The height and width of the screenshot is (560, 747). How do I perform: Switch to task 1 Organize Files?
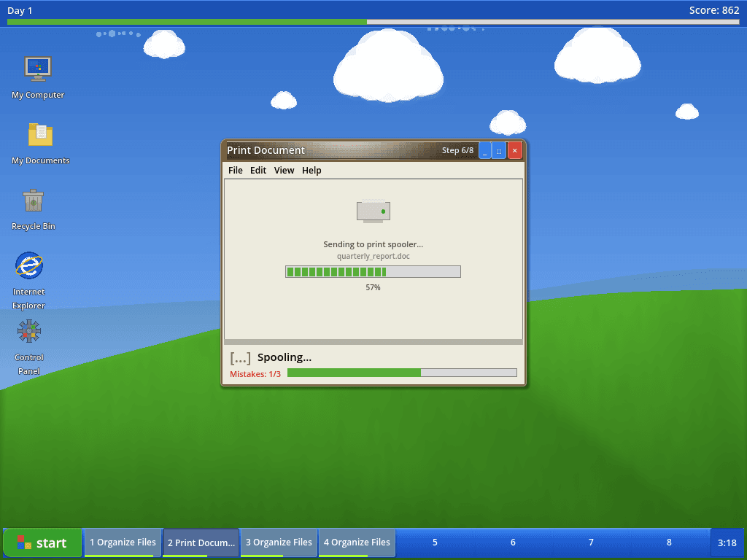pos(123,542)
